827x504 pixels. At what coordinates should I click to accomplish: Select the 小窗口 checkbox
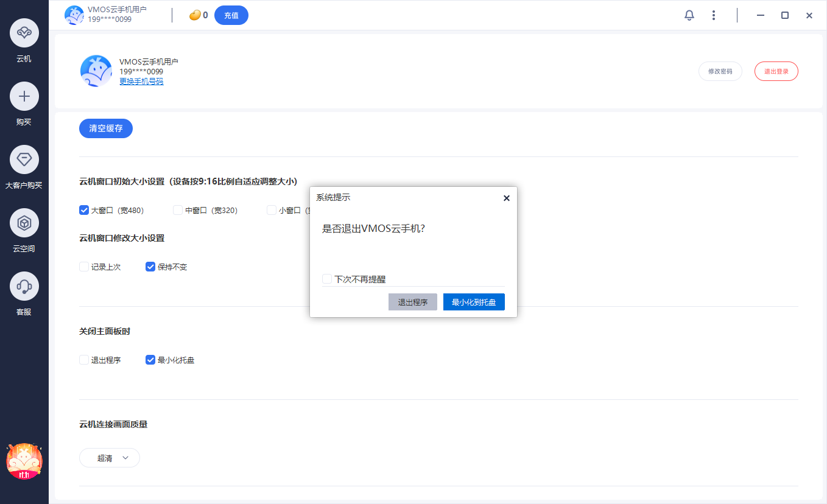(272, 210)
